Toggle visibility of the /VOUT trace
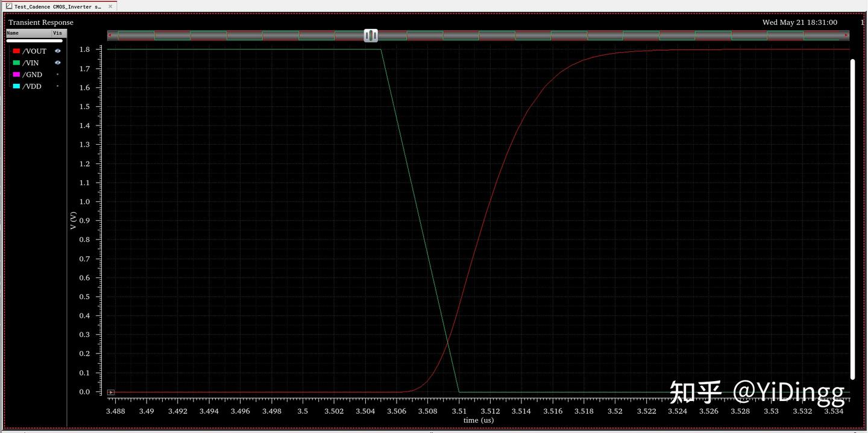 coord(58,51)
